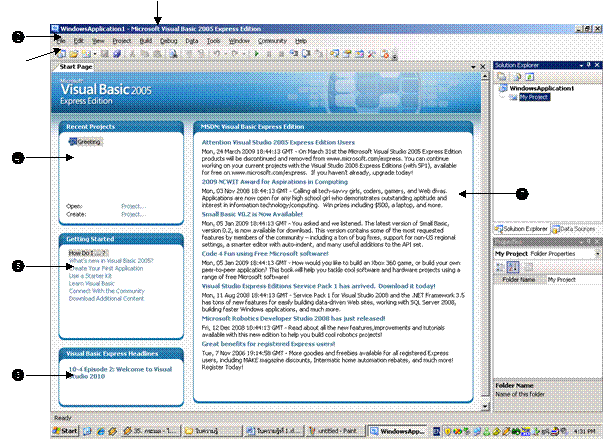
Task: Click the Save icon in the toolbar
Action: 104,54
